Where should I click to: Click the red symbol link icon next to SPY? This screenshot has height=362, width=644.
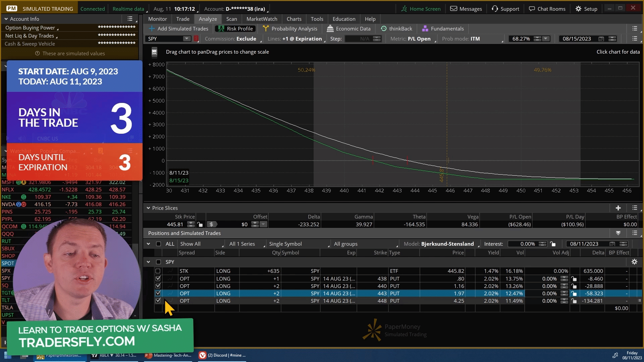pos(196,39)
